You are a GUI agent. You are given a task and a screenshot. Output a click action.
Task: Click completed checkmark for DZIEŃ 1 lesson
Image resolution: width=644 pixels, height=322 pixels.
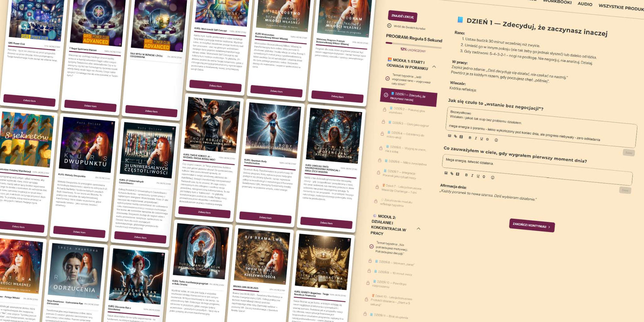[386, 94]
